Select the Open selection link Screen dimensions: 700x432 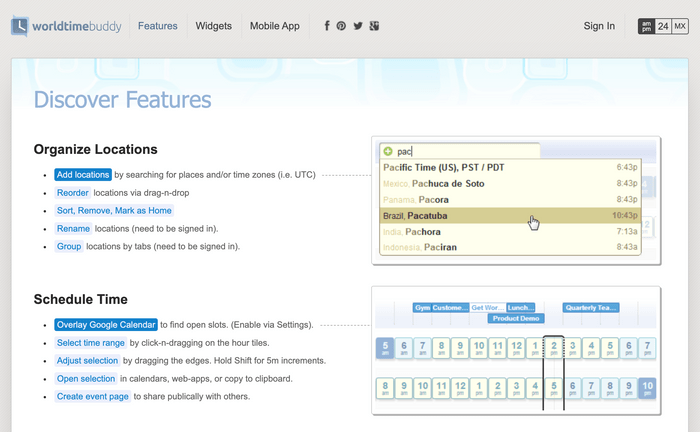point(86,378)
